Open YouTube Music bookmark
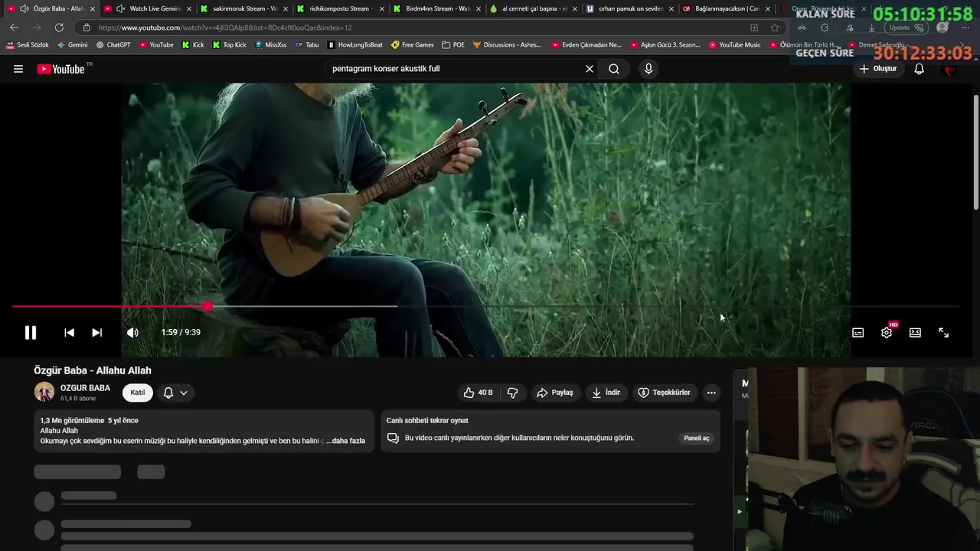Screen dimensions: 980x551 (735, 45)
